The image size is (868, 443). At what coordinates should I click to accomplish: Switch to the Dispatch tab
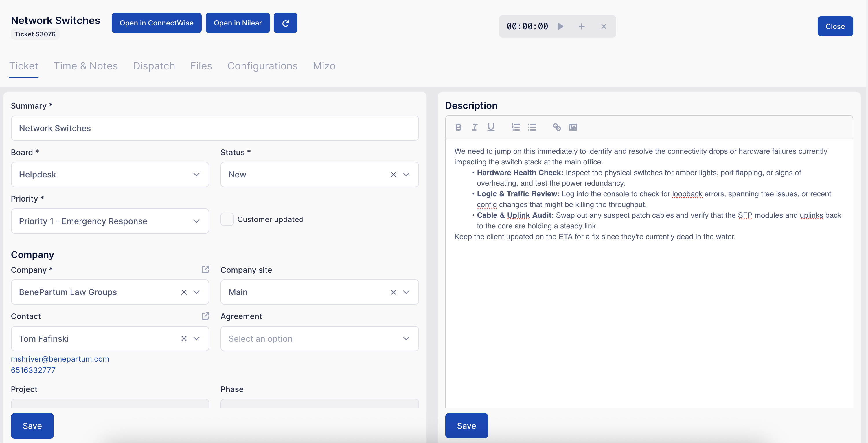click(x=154, y=66)
